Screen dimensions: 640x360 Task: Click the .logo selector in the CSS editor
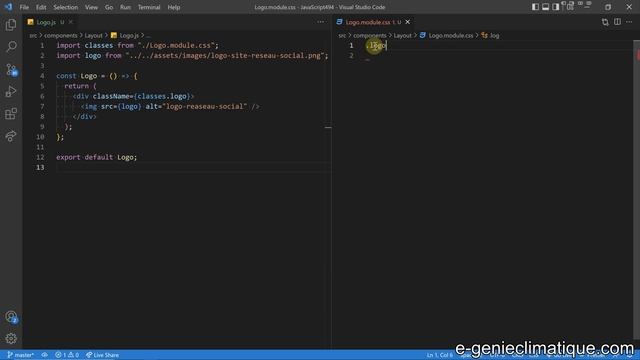coord(376,45)
